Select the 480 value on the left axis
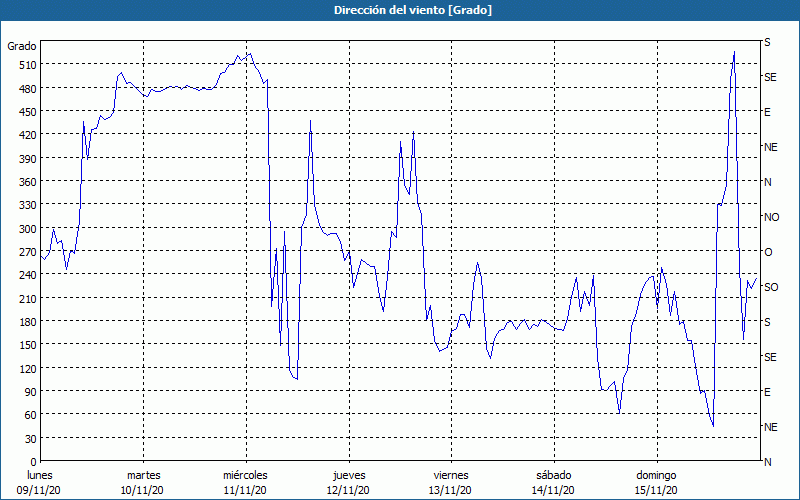Image resolution: width=800 pixels, height=500 pixels. pyautogui.click(x=27, y=88)
